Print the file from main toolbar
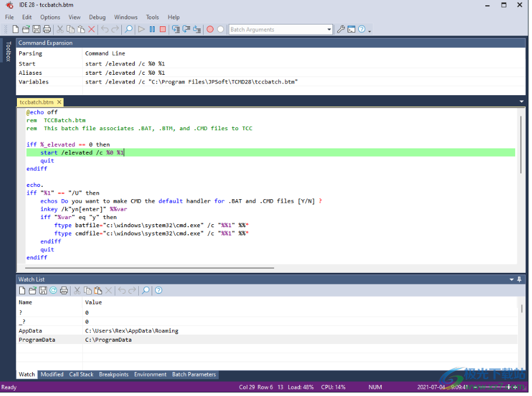 (47, 30)
